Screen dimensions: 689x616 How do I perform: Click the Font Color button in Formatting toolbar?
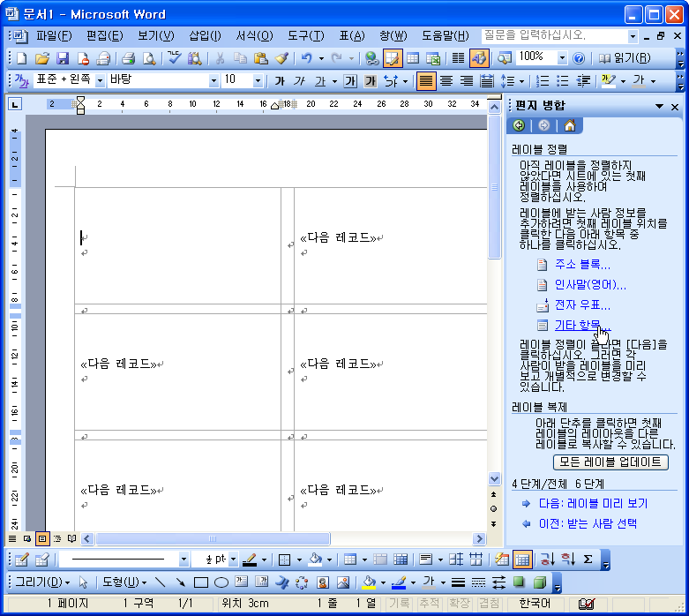point(639,81)
